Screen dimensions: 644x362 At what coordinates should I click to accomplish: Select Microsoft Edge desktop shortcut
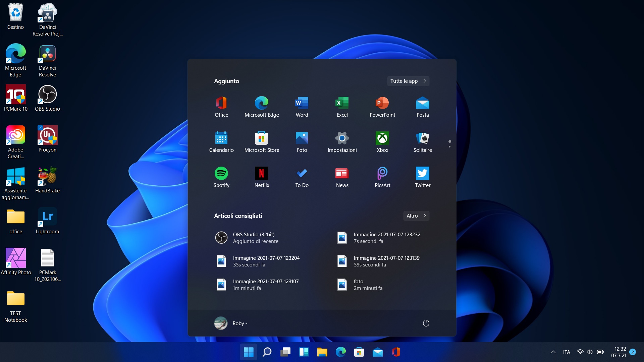tap(15, 61)
